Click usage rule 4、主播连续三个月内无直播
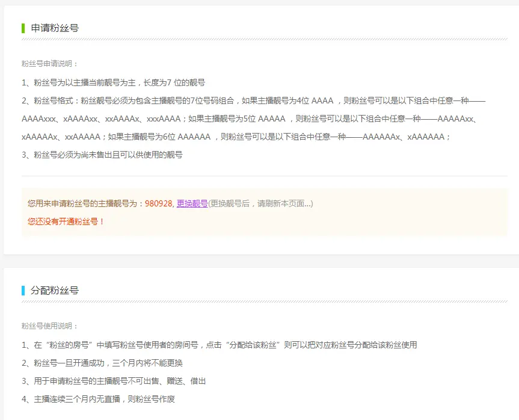 [x=98, y=399]
